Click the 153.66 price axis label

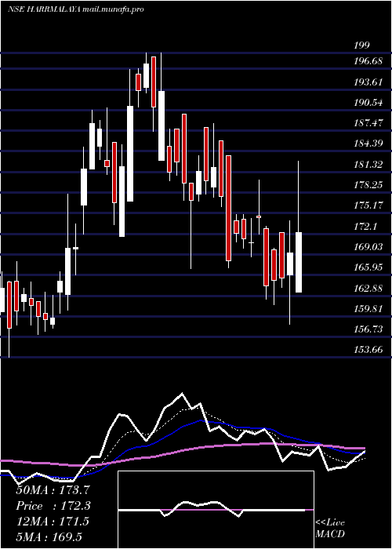(x=368, y=350)
